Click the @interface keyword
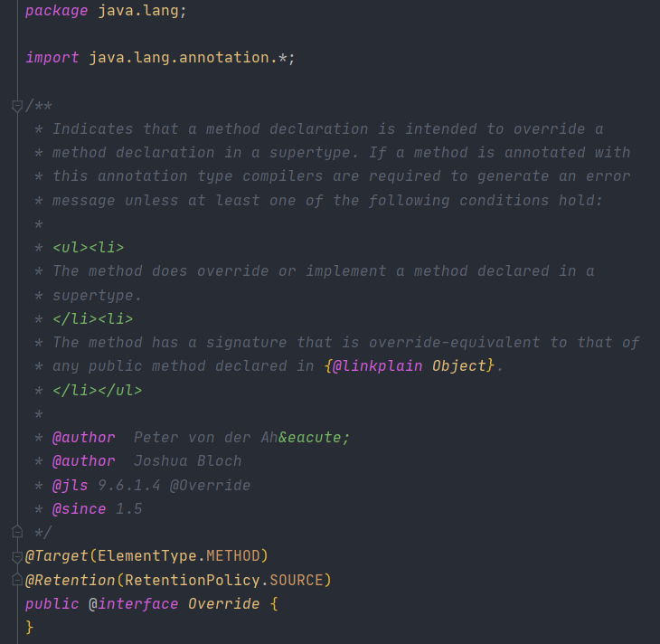 click(x=134, y=604)
